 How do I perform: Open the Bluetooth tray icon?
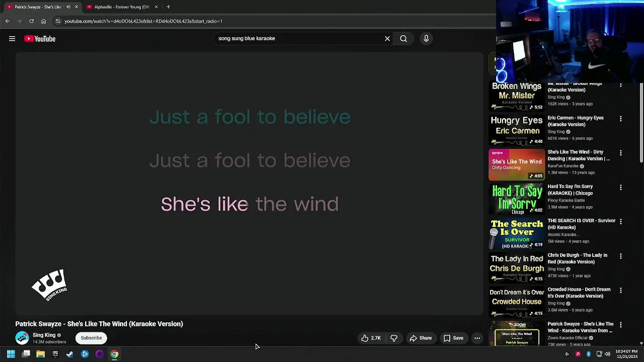[589, 354]
